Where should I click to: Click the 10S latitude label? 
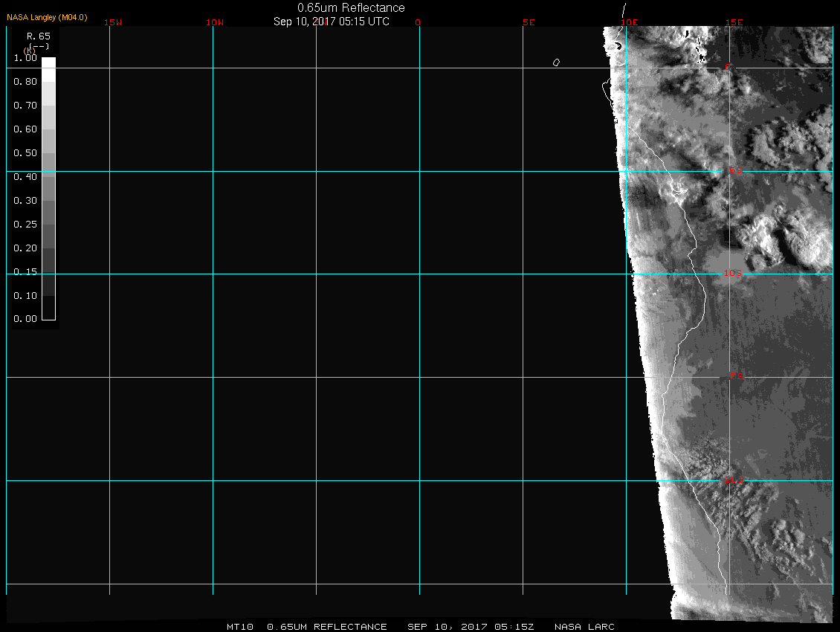733,274
